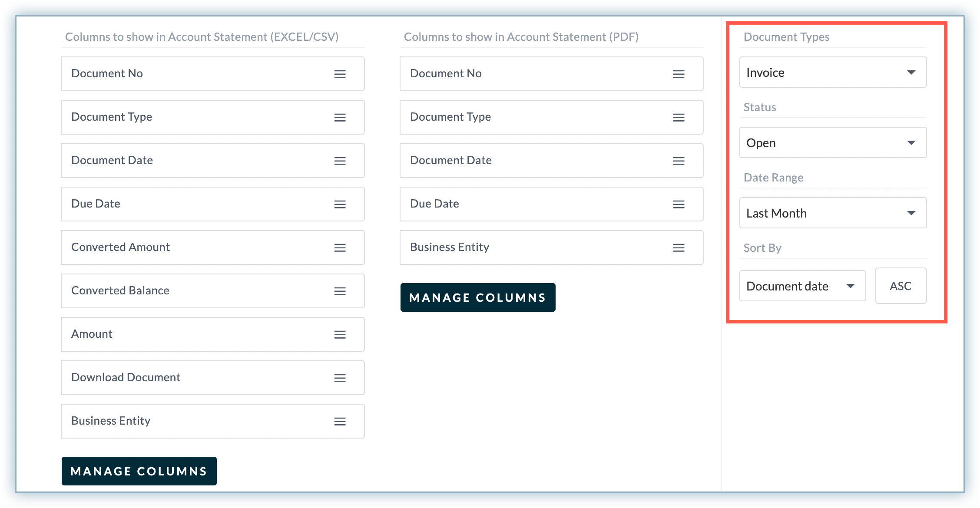Click the EXCEL/CSV columns section heading
The height and width of the screenshot is (508, 980).
pyautogui.click(x=202, y=37)
